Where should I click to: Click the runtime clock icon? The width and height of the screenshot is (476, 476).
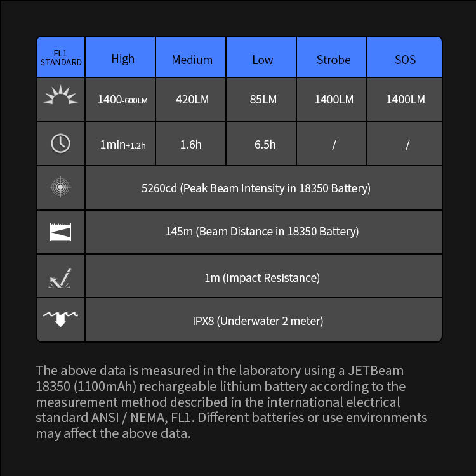pos(61,143)
